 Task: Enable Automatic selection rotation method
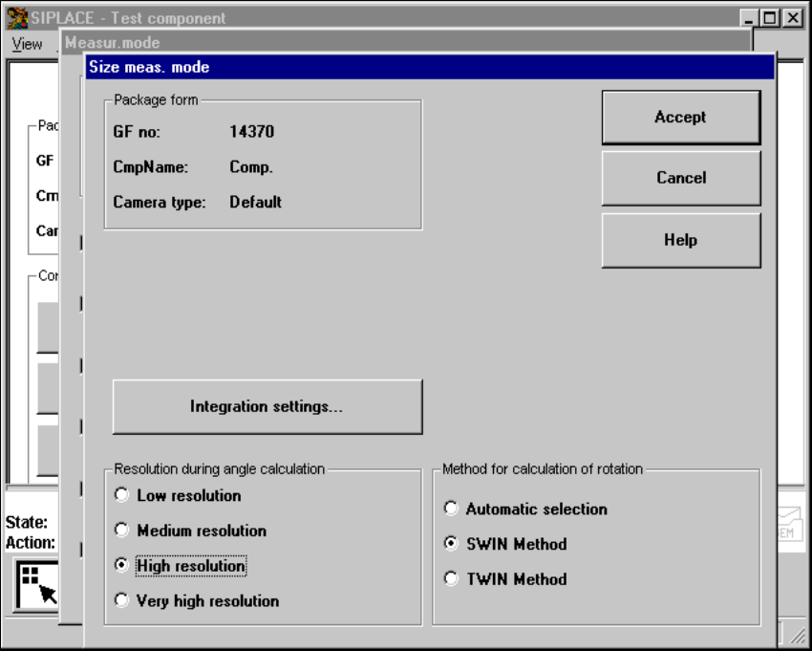(525, 509)
